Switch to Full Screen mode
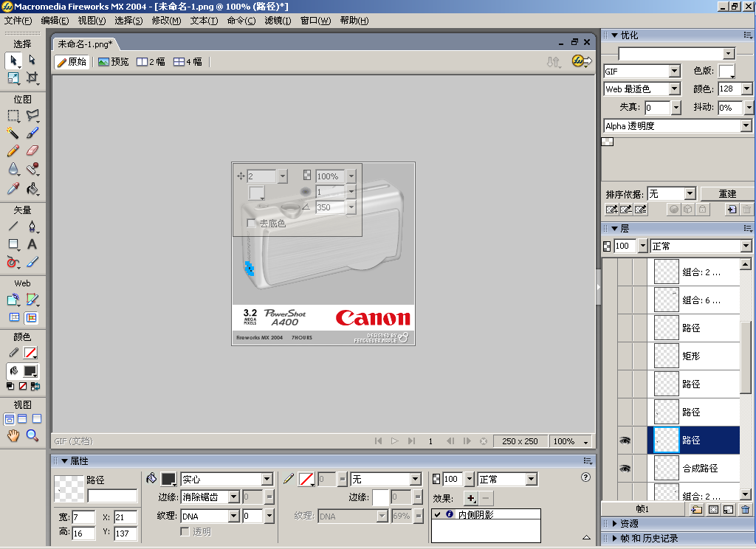The height and width of the screenshot is (549, 756). click(x=37, y=419)
